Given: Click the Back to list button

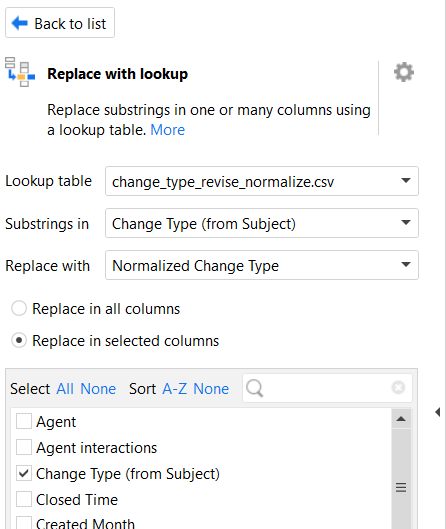Looking at the screenshot, I should tap(60, 23).
